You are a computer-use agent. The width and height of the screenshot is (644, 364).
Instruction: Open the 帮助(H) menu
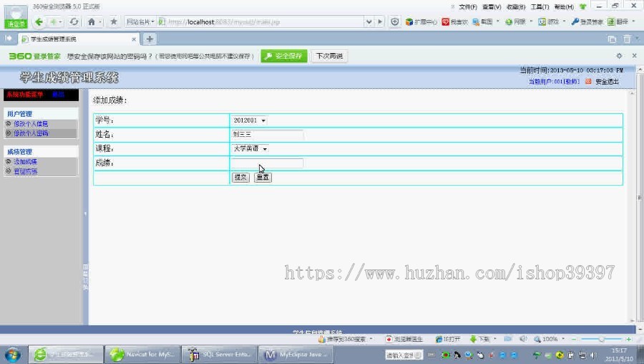[x=564, y=7]
